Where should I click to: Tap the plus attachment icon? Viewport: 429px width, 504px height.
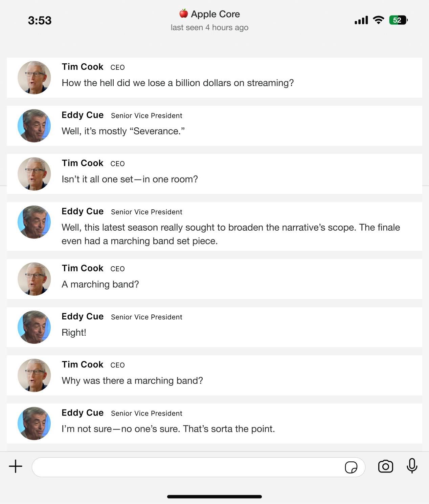[x=16, y=466]
